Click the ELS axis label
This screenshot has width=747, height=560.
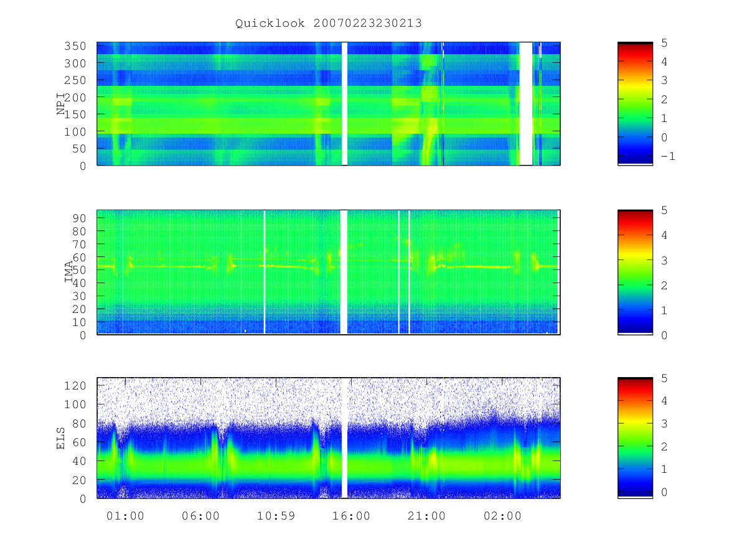tap(61, 437)
